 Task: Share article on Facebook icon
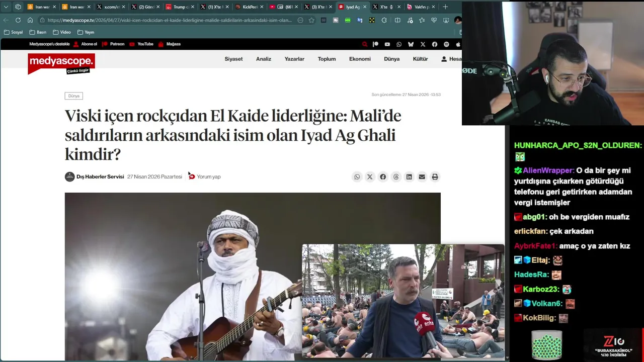(x=383, y=177)
